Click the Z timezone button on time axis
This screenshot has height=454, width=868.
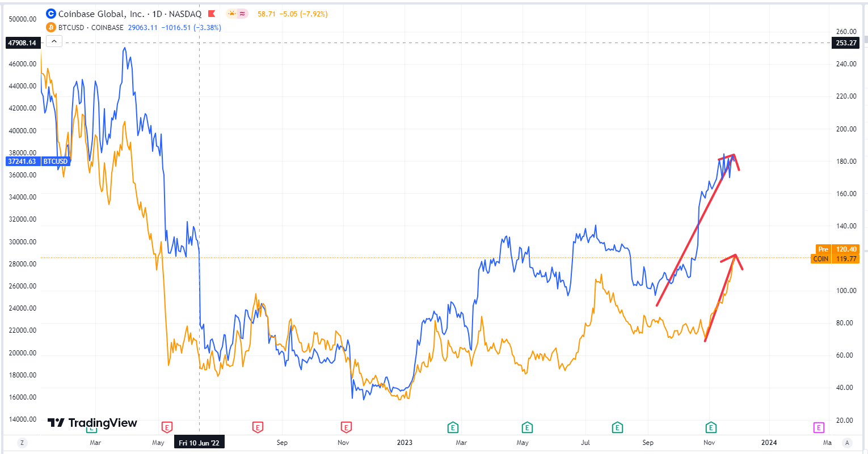(x=22, y=443)
